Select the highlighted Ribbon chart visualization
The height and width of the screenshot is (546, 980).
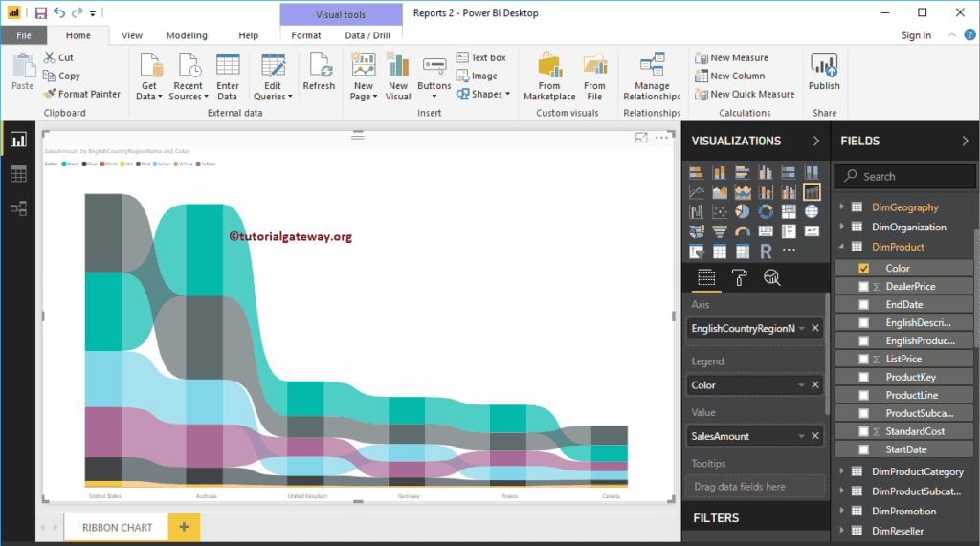tap(812, 192)
